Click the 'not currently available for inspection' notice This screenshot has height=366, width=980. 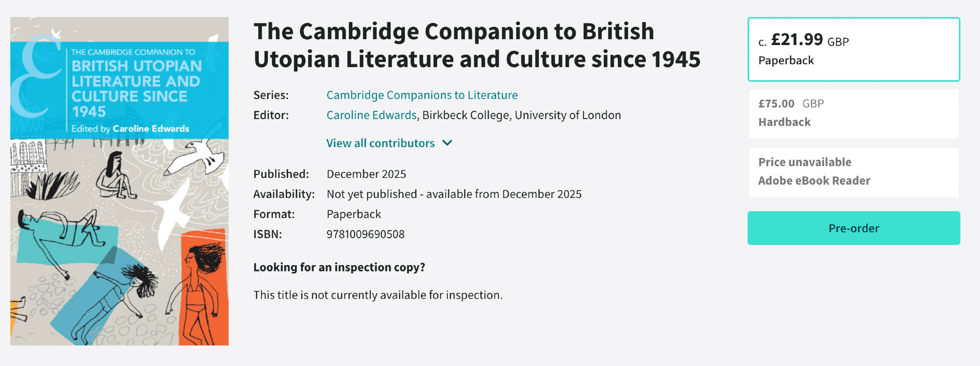click(378, 295)
